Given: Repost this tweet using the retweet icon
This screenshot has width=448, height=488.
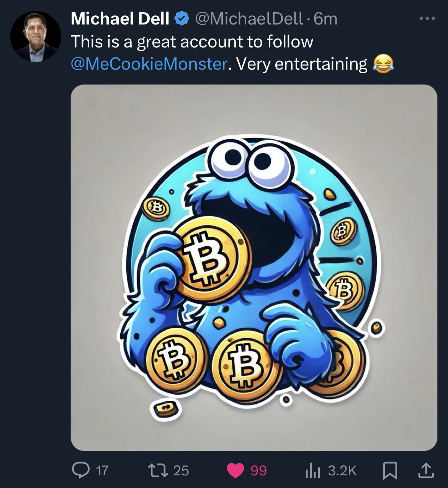Looking at the screenshot, I should point(159,470).
